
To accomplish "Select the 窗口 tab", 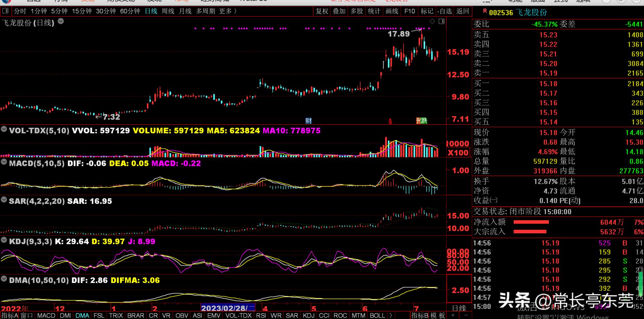I will 27,315.
